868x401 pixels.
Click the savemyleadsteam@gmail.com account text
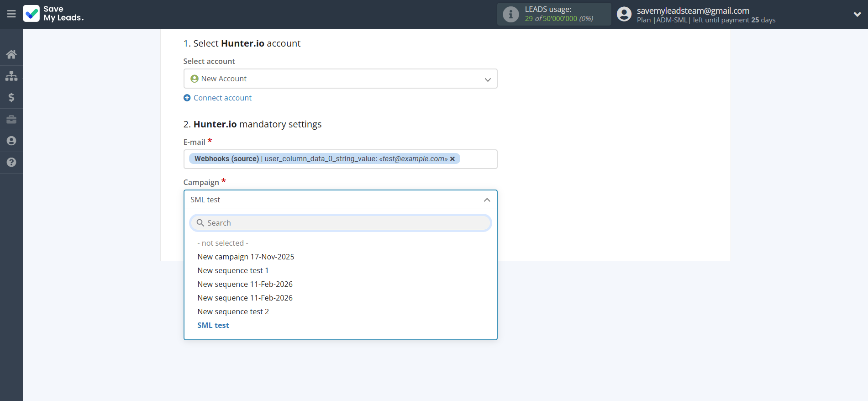tap(693, 11)
